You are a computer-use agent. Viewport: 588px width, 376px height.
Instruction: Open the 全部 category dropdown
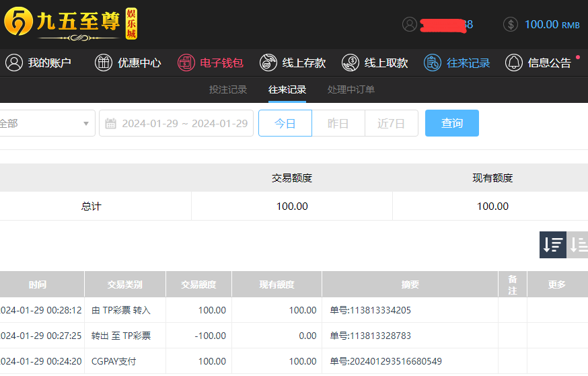coord(46,123)
